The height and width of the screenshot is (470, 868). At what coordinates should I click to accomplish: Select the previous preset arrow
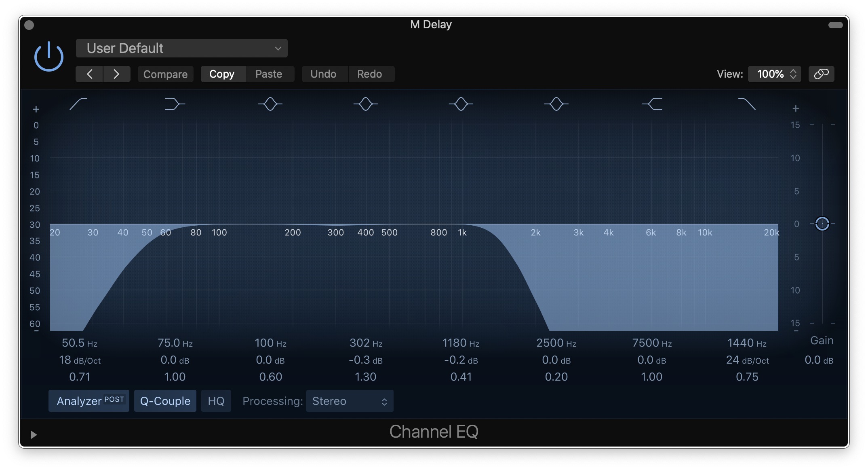[89, 74]
